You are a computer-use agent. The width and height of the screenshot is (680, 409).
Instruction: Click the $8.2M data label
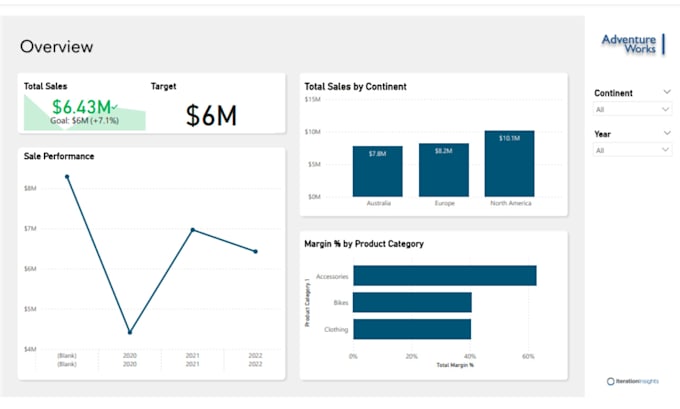pyautogui.click(x=444, y=151)
